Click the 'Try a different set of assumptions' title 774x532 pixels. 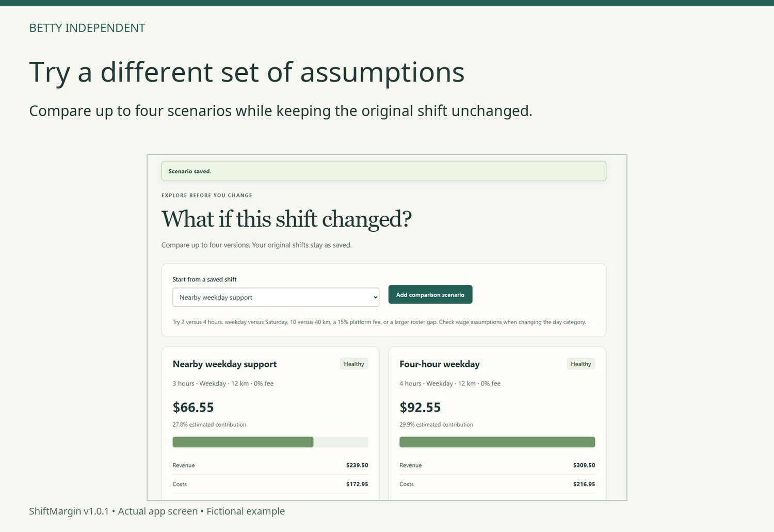tap(247, 72)
